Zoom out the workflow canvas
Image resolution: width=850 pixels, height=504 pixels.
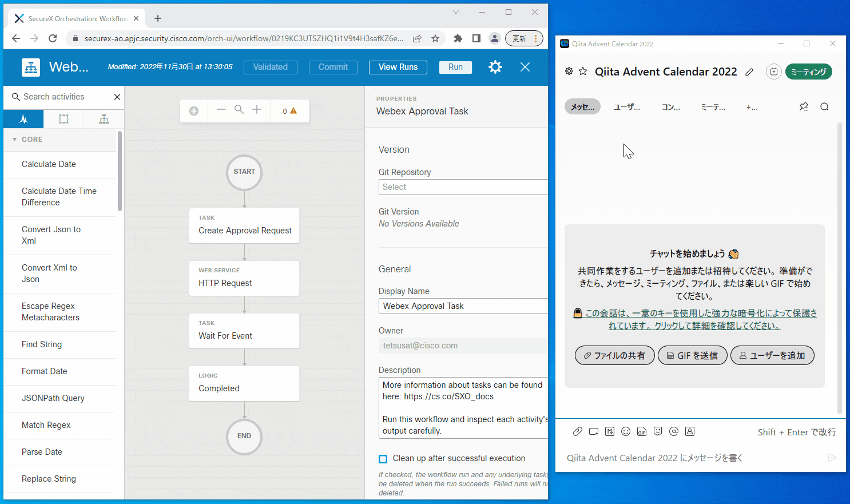click(x=221, y=109)
